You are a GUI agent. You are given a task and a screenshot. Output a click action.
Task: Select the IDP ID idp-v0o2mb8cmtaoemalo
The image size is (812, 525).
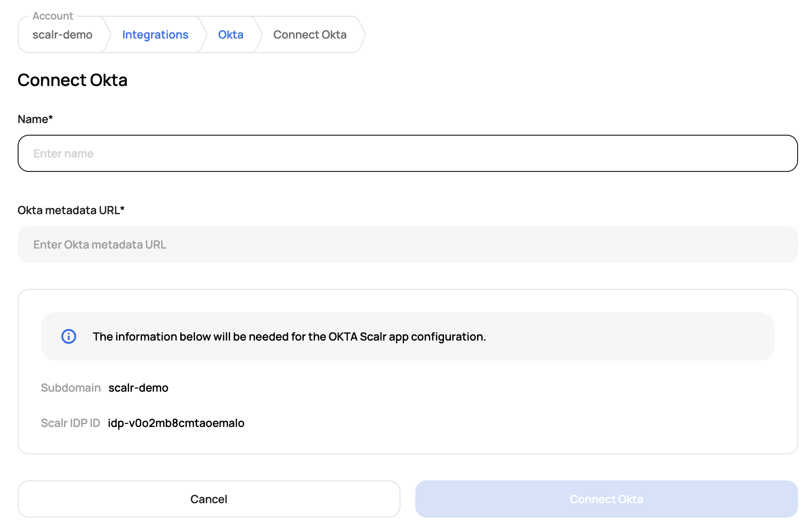click(x=176, y=423)
